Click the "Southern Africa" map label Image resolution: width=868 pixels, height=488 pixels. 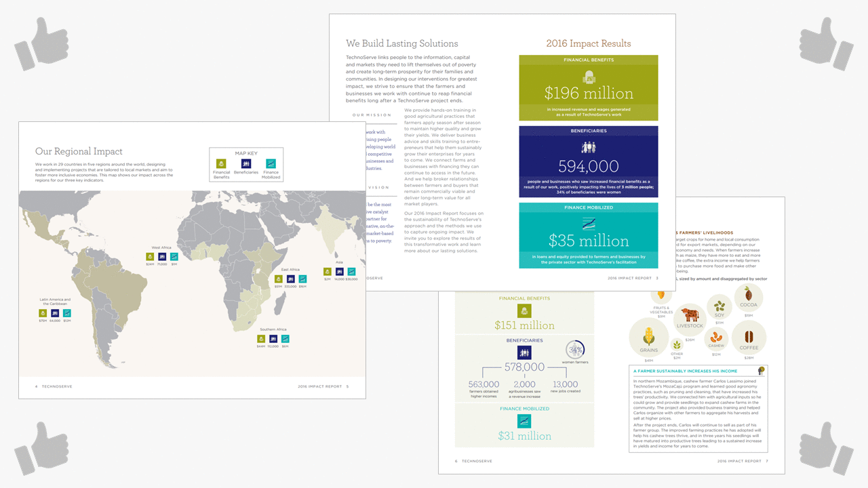click(273, 329)
